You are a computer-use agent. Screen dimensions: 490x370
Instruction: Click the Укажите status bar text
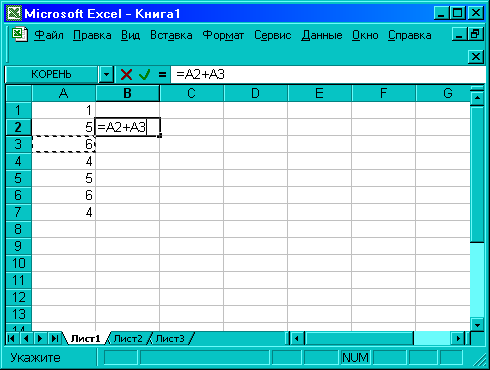pos(35,358)
